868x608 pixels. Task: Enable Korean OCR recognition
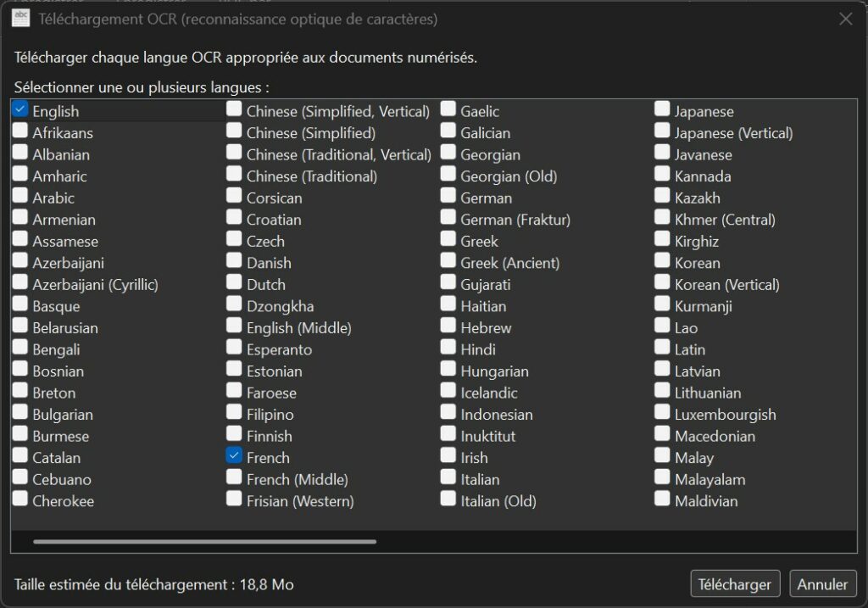point(662,262)
